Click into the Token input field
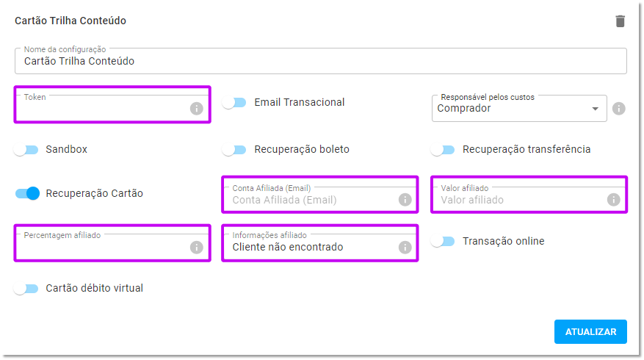Screen dimensions: 644x360 pyautogui.click(x=103, y=109)
